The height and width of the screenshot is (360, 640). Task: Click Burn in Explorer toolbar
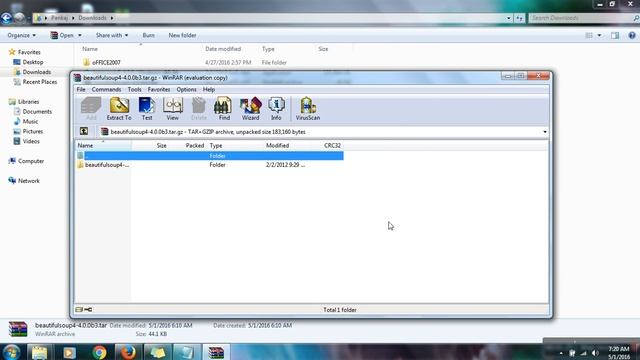tap(149, 36)
